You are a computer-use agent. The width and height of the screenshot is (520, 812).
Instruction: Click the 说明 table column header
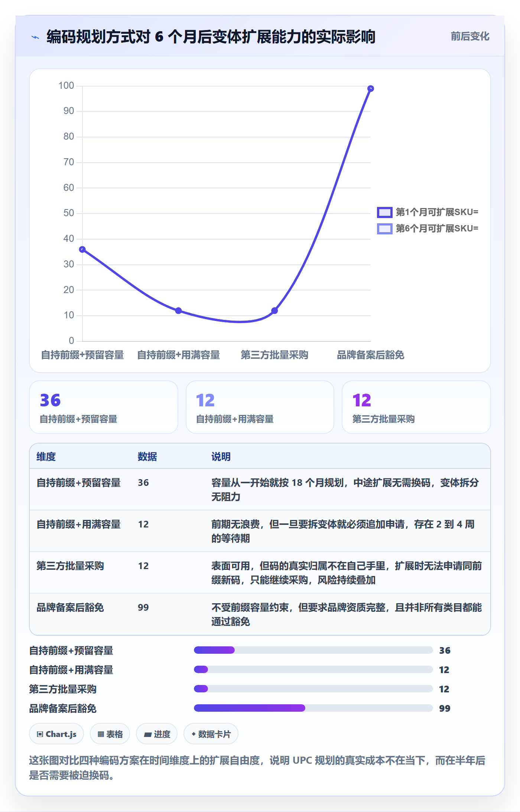[221, 457]
